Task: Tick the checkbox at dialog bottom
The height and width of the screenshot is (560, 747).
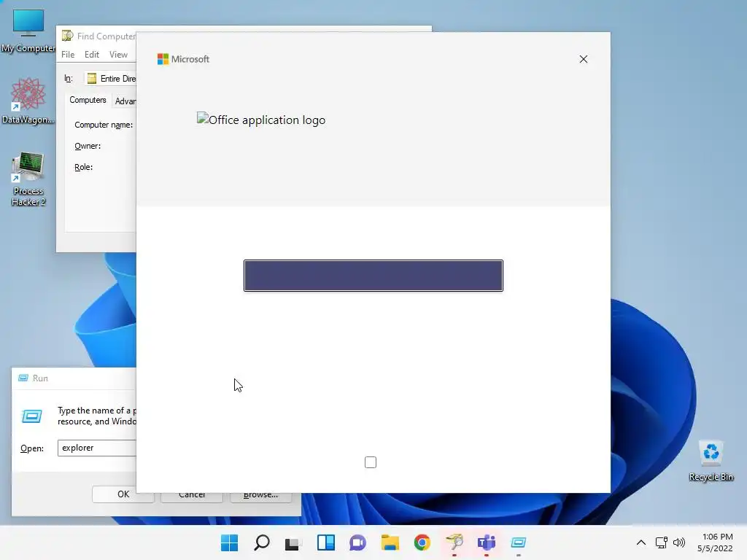Action: click(x=370, y=462)
